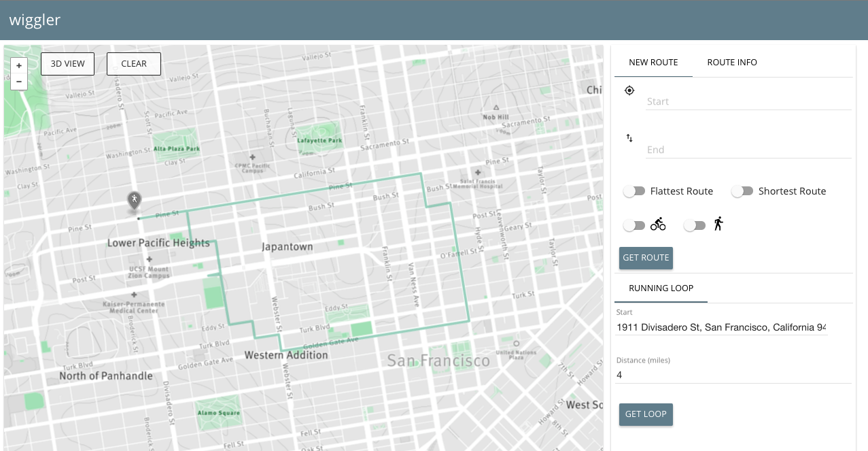Use current location target icon
This screenshot has height=451, width=868.
(629, 90)
